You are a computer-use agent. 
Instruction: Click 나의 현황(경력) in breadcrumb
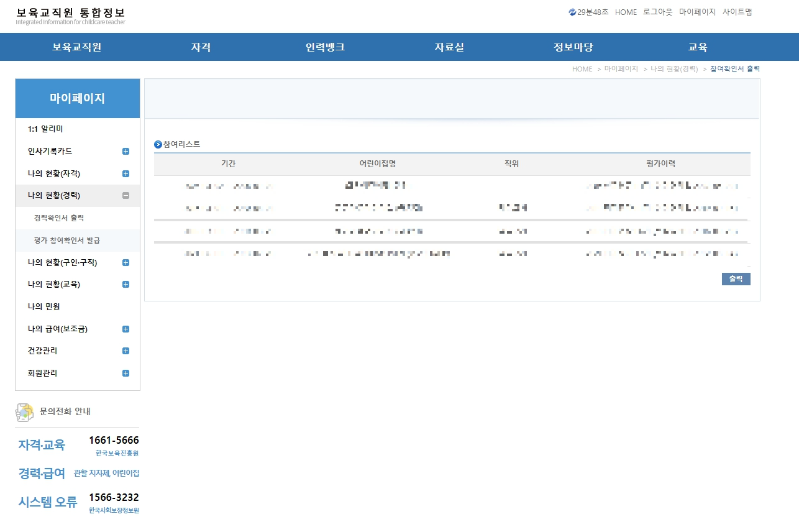click(674, 69)
